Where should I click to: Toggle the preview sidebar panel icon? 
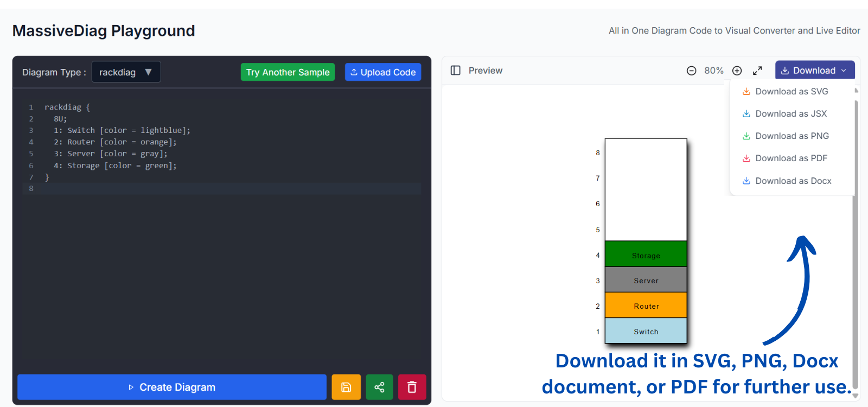click(x=456, y=71)
